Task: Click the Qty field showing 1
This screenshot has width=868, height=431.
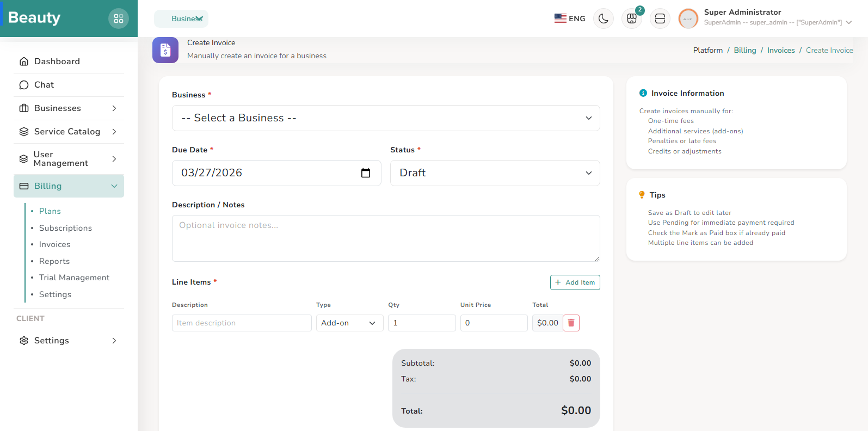Action: (x=422, y=323)
